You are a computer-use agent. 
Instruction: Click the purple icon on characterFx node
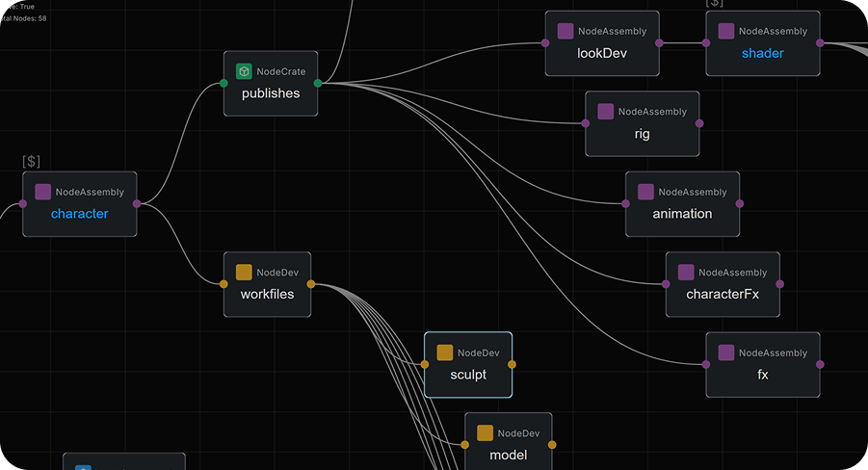pyautogui.click(x=686, y=272)
